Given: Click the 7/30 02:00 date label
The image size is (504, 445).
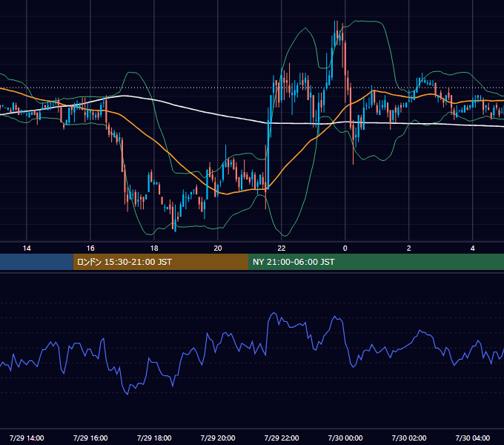Looking at the screenshot, I should click(408, 438).
